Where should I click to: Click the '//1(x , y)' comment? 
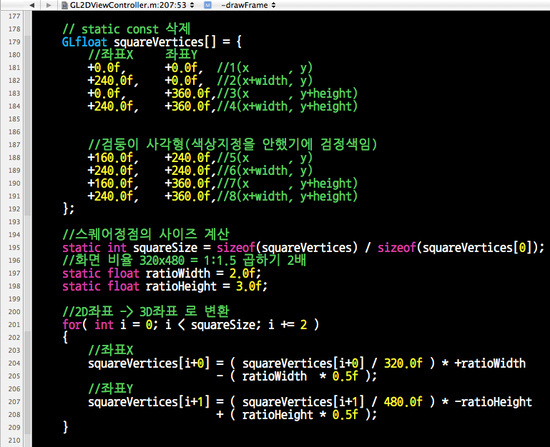264,68
